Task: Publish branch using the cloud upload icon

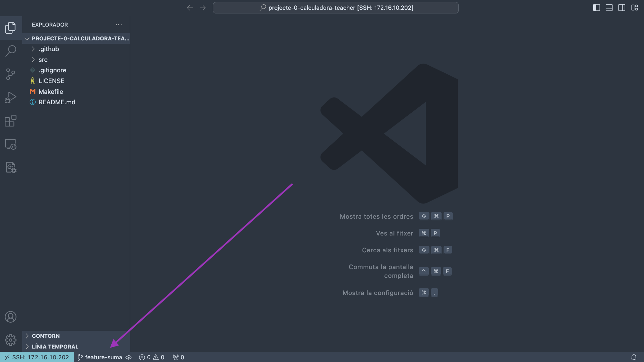Action: (128, 357)
